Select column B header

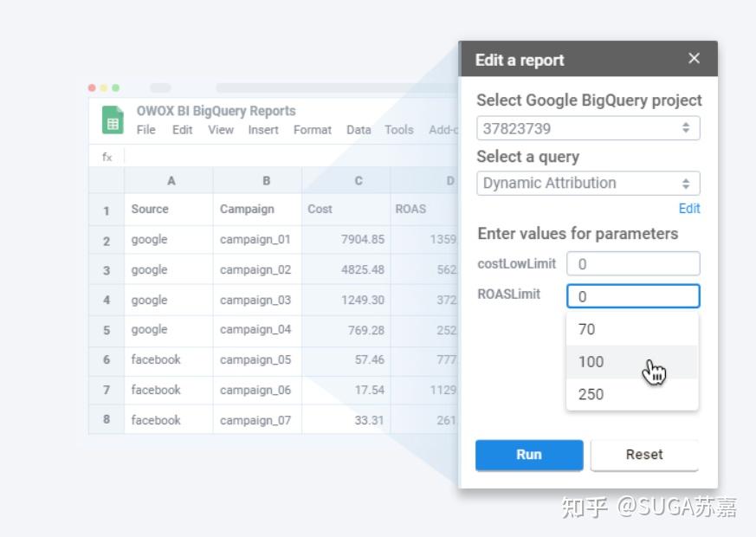pos(257,181)
